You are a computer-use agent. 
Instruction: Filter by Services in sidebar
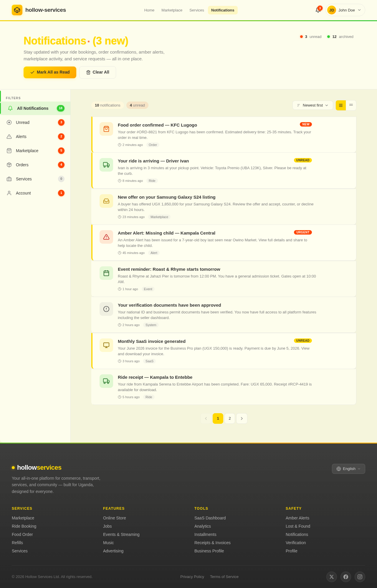click(35, 179)
